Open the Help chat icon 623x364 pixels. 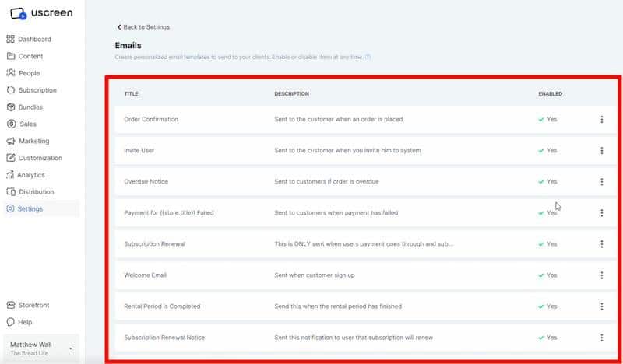11,322
